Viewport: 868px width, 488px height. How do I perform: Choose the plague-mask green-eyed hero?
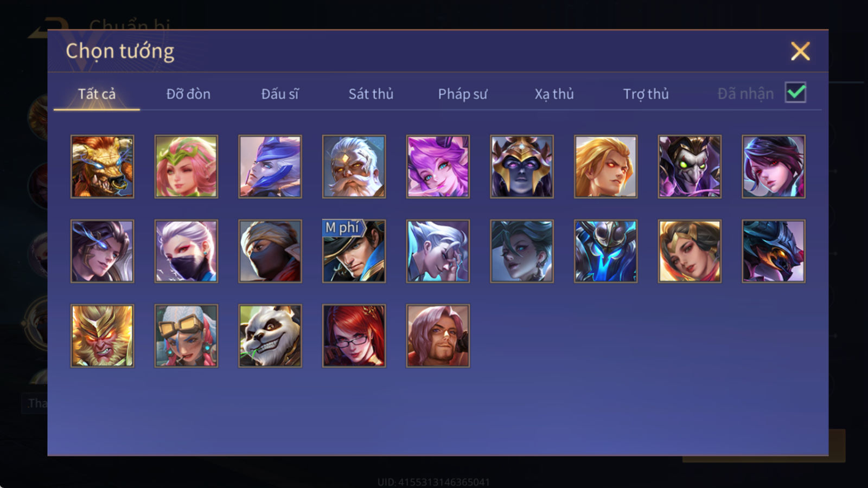[x=690, y=166]
